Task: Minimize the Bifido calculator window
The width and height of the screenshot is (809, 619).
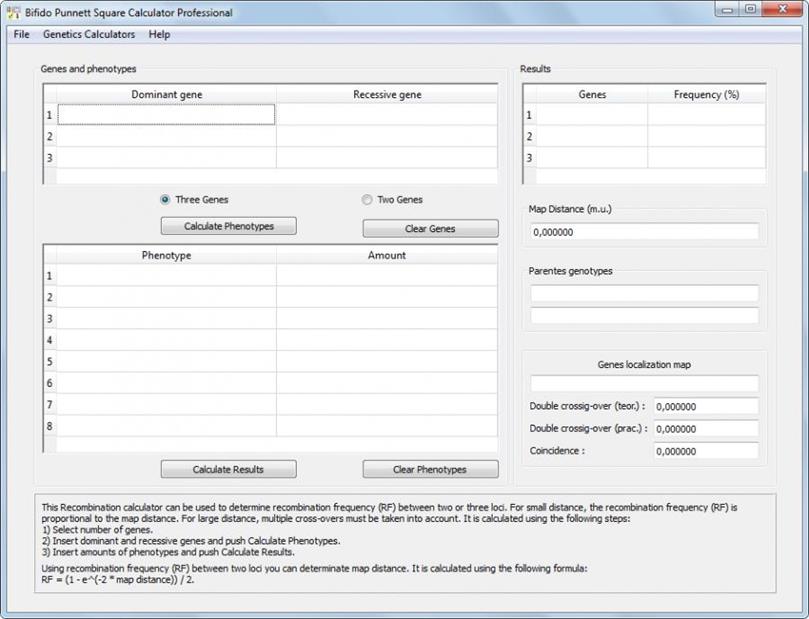Action: (x=727, y=9)
